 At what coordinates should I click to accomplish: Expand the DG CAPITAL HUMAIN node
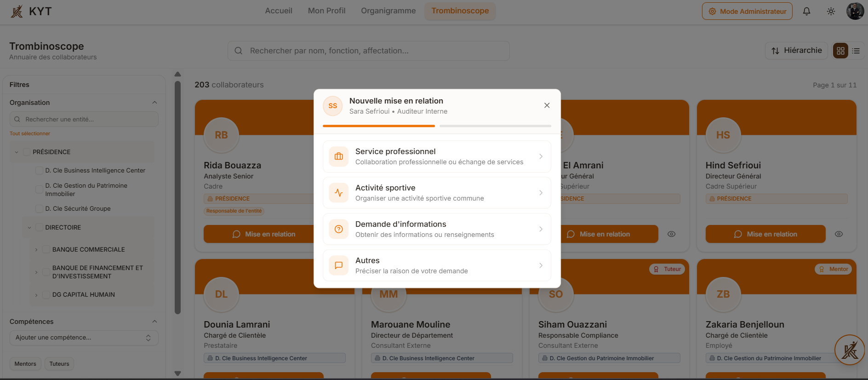[36, 294]
